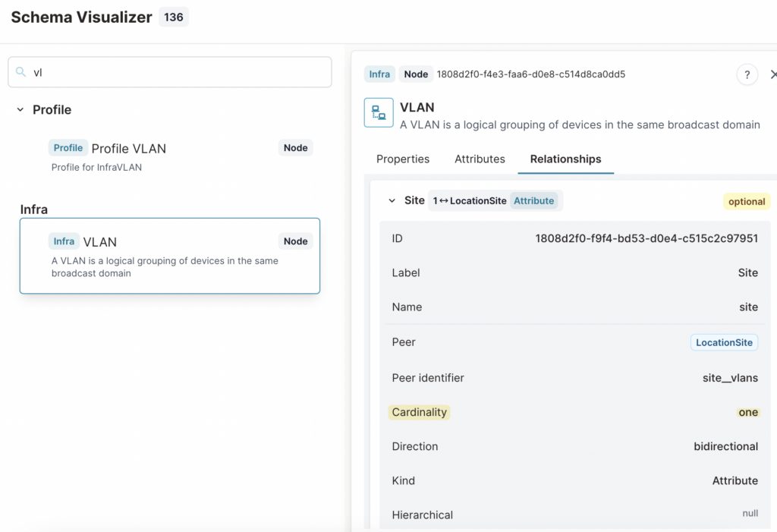Click the Site relationship name heading
This screenshot has width=777, height=532.
tap(414, 200)
